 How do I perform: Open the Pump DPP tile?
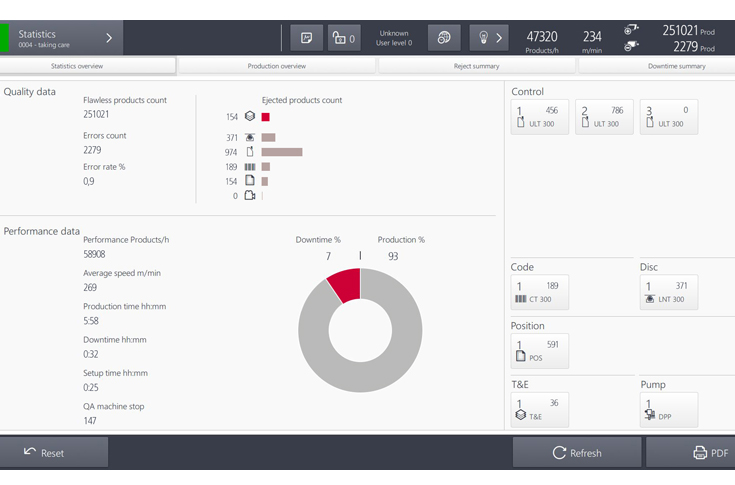click(x=668, y=409)
